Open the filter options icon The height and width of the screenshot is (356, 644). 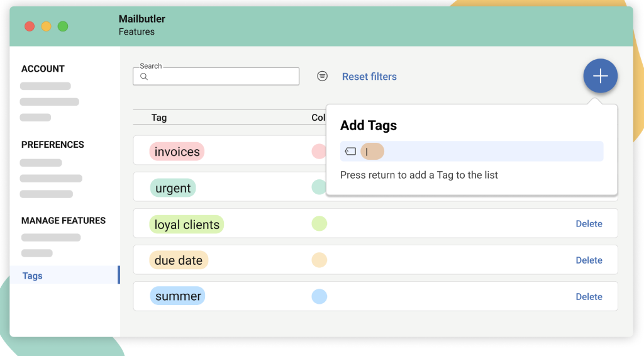[323, 76]
